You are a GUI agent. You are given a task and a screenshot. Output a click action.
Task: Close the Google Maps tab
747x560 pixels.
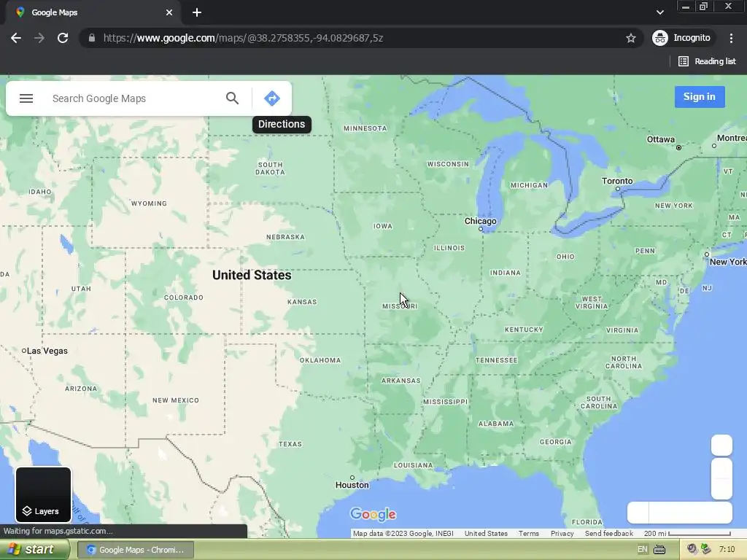(x=169, y=12)
